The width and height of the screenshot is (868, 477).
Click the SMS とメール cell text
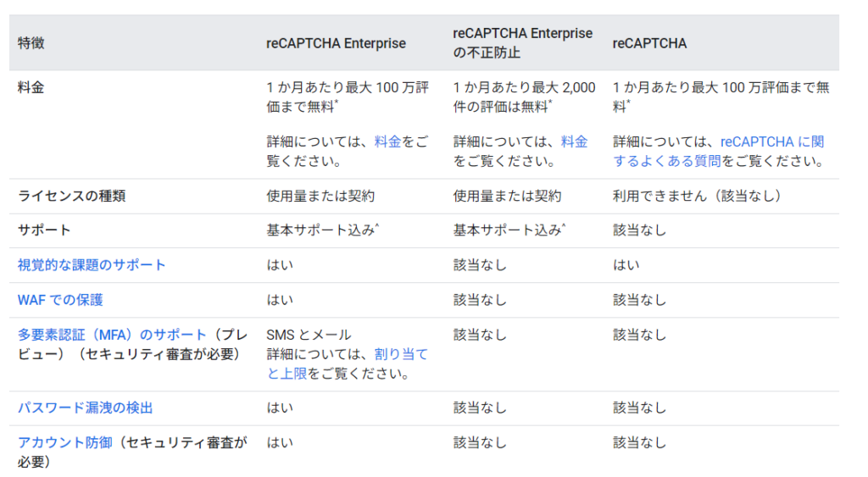click(x=309, y=335)
